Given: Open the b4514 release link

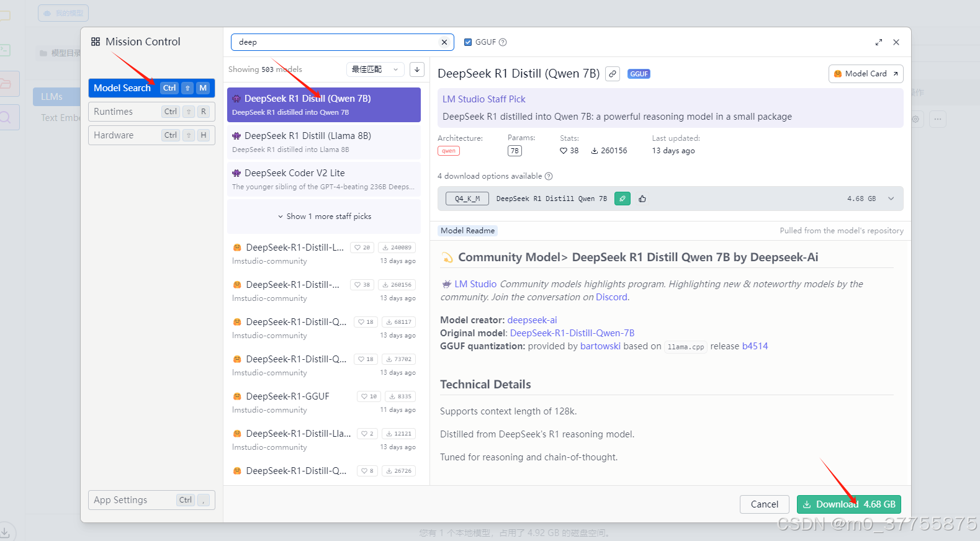Looking at the screenshot, I should (x=755, y=346).
